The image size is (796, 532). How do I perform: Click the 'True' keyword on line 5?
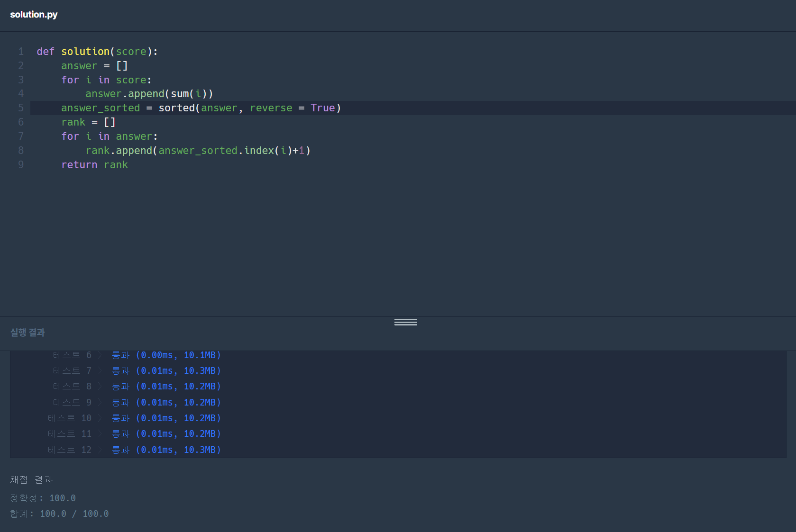click(x=322, y=108)
